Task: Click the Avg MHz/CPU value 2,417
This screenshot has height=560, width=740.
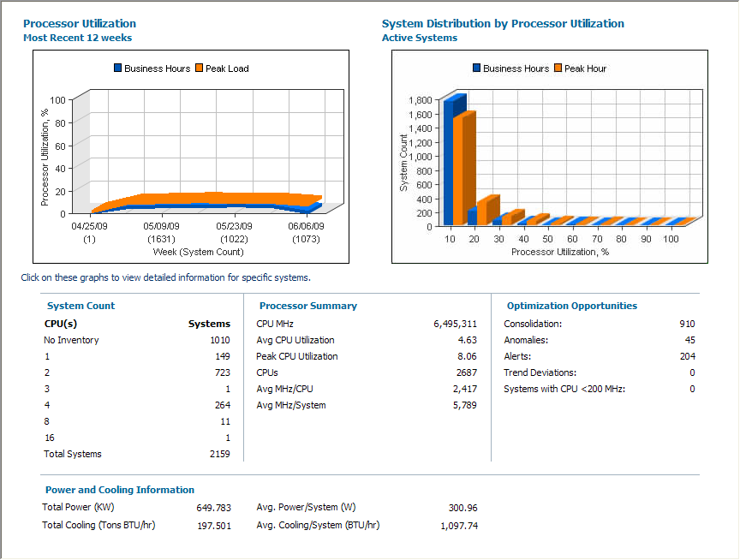Action: point(465,390)
